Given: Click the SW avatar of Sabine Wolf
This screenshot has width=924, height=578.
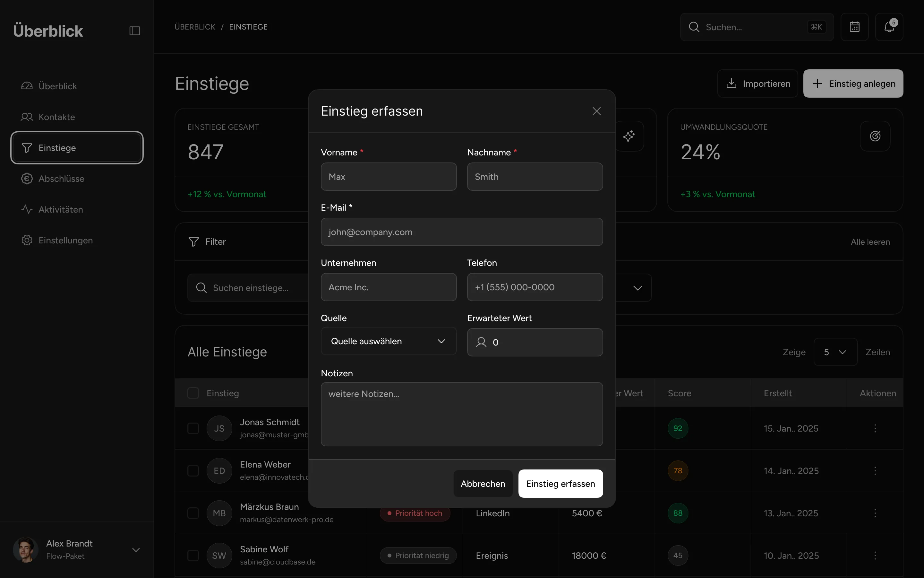Looking at the screenshot, I should 219,556.
